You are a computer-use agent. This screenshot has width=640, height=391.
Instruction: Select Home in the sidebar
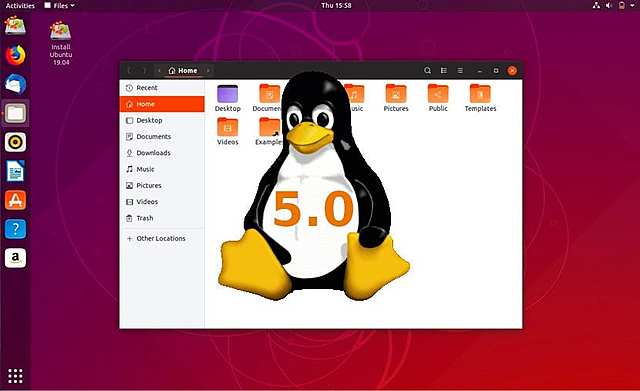pyautogui.click(x=162, y=104)
